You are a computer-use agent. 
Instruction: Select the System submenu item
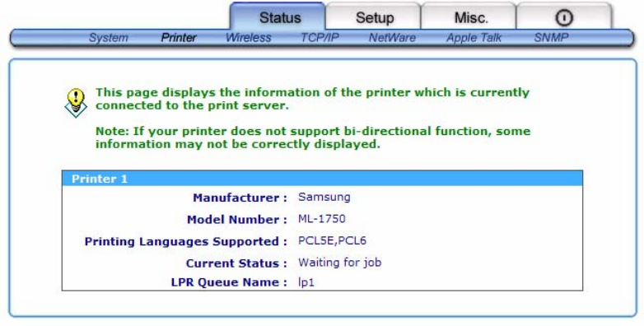click(109, 38)
